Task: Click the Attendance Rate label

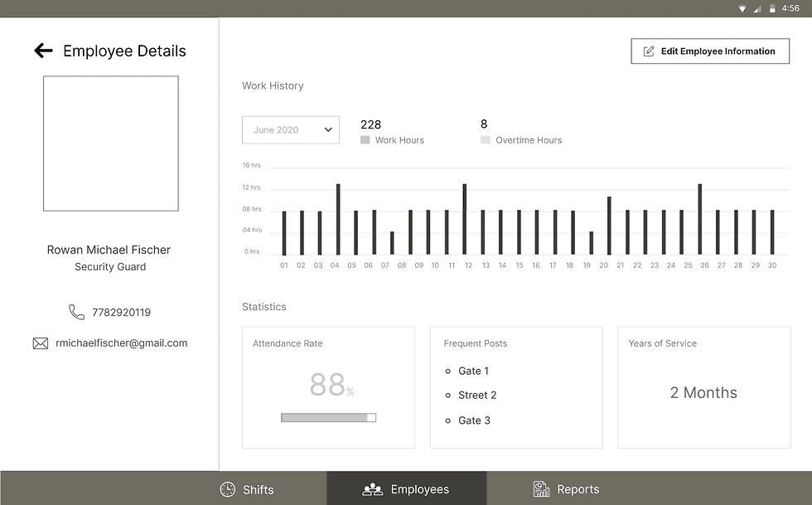Action: 288,343
